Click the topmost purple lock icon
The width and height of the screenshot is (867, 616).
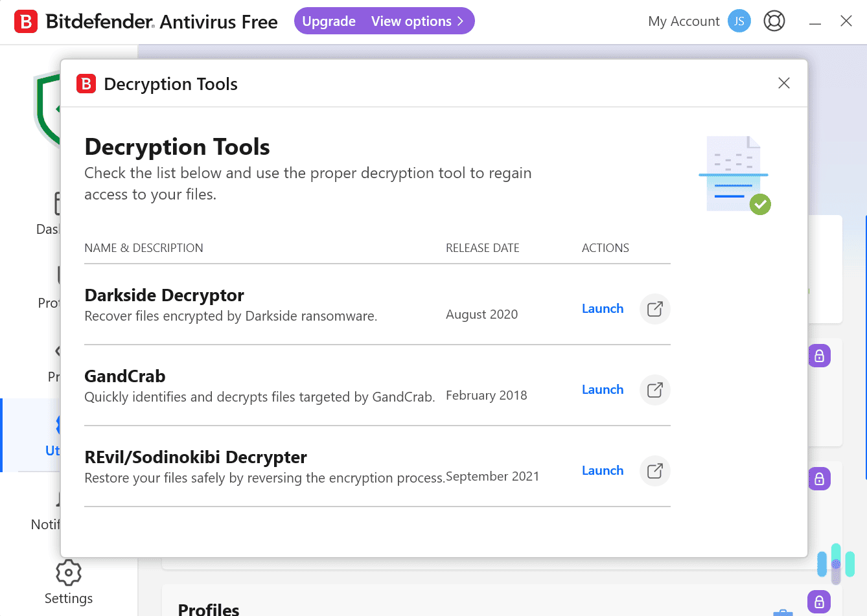819,356
